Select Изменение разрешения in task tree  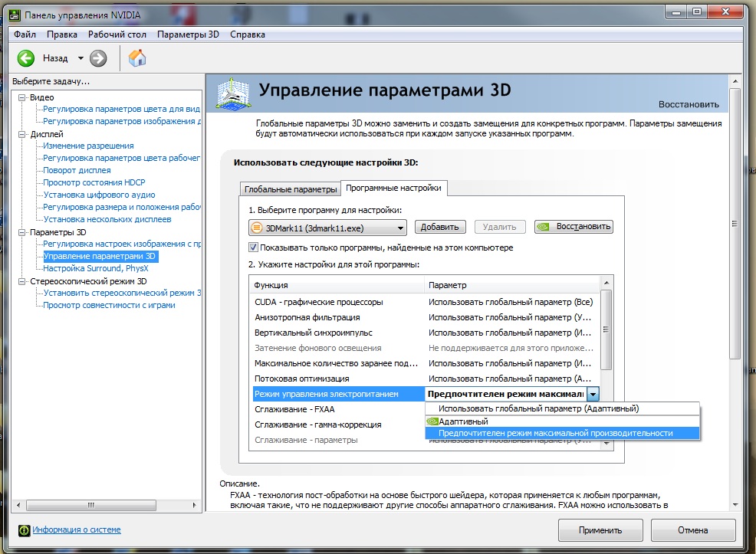(88, 146)
